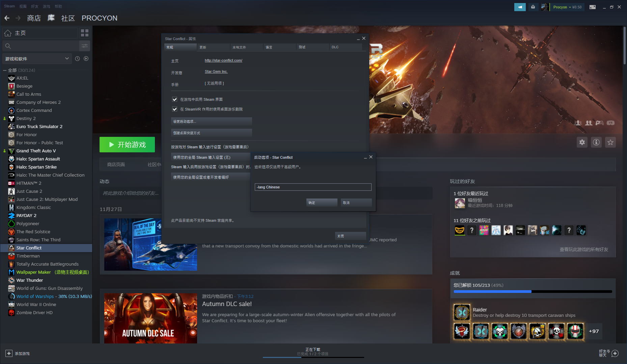Image resolution: width=627 pixels, height=364 pixels.
Task: Collapse the 全部 games category
Action: click(5, 70)
